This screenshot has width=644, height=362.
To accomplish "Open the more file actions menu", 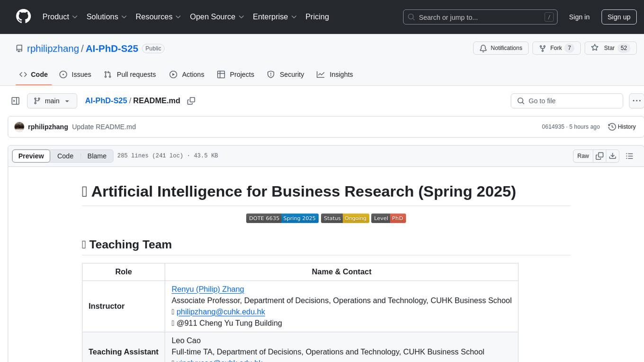I will [636, 101].
